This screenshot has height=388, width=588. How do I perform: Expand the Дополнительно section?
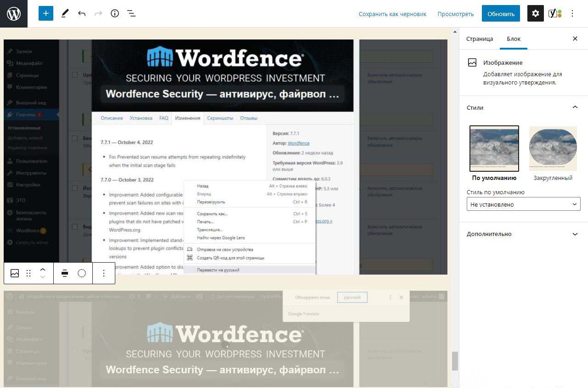pos(523,234)
